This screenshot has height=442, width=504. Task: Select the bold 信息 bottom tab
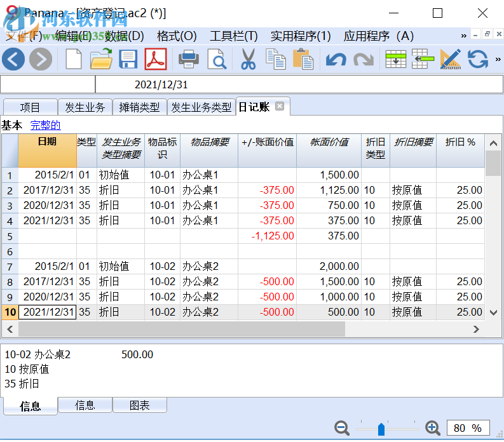tap(31, 406)
